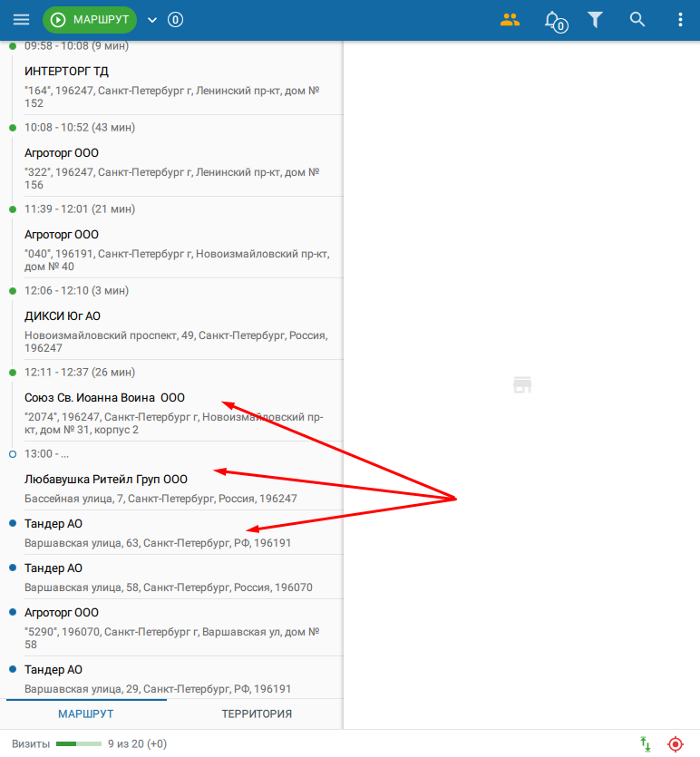The image size is (700, 757).
Task: Click the Визиты label in status bar
Action: (x=31, y=744)
